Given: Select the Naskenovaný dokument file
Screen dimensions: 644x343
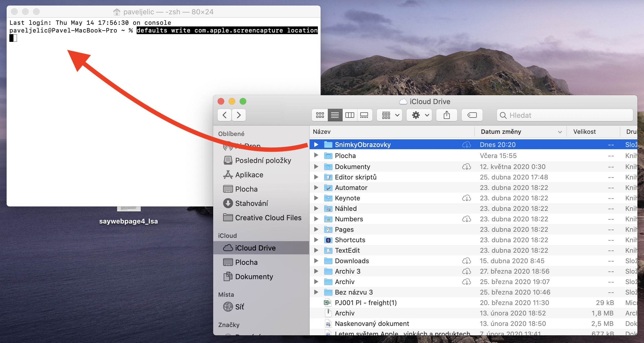Looking at the screenshot, I should tap(372, 323).
